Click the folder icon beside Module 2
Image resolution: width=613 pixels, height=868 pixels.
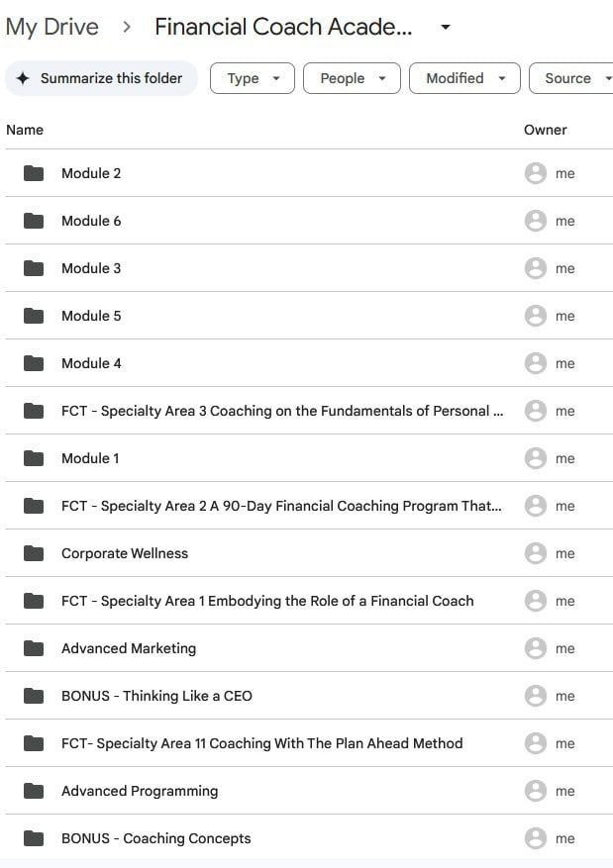click(34, 173)
